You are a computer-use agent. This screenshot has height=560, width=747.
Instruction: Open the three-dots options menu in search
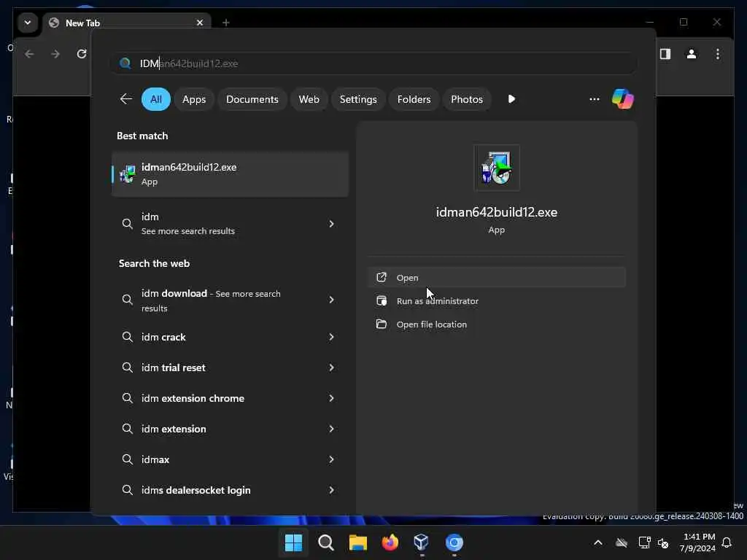(594, 99)
